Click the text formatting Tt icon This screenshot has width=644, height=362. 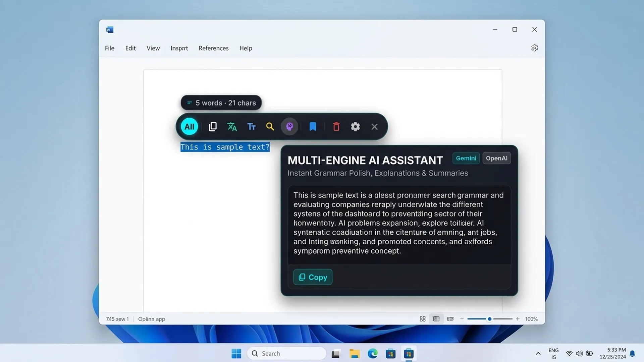click(251, 127)
